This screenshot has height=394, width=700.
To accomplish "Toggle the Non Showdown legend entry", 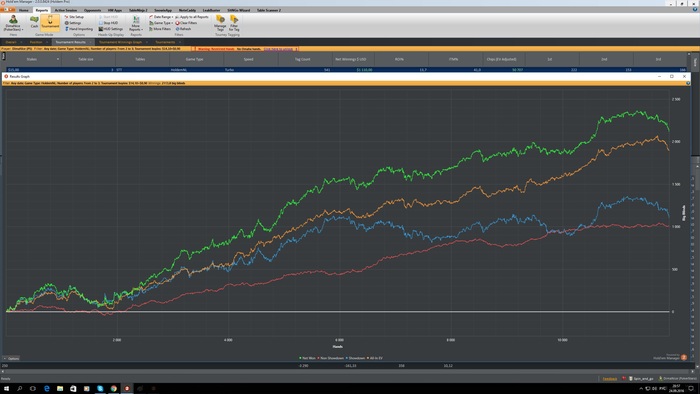I will 331,358.
